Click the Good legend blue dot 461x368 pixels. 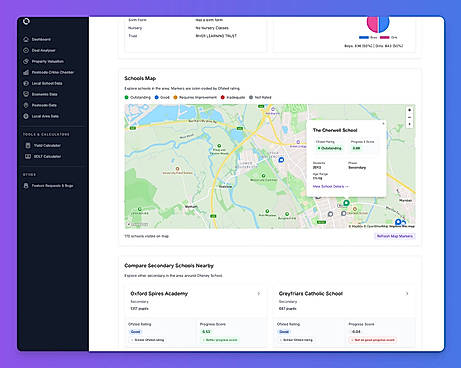pos(157,97)
